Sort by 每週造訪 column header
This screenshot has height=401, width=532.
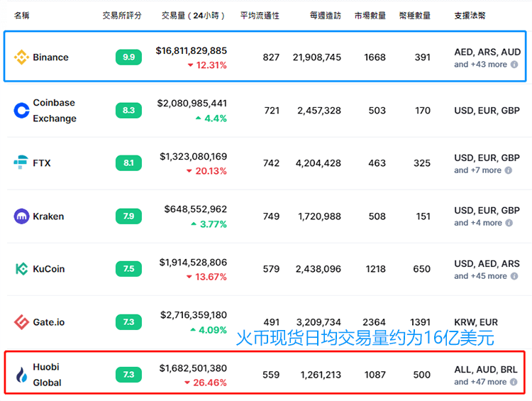(x=326, y=16)
